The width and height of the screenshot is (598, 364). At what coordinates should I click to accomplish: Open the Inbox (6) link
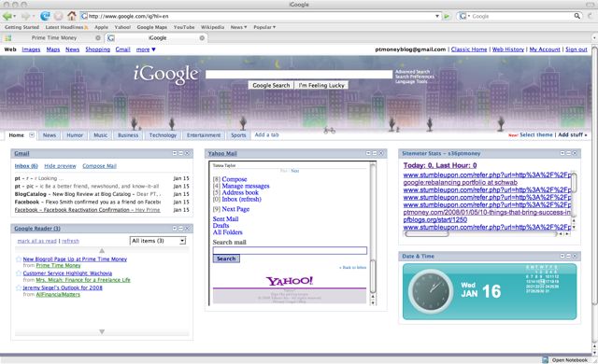(x=26, y=166)
